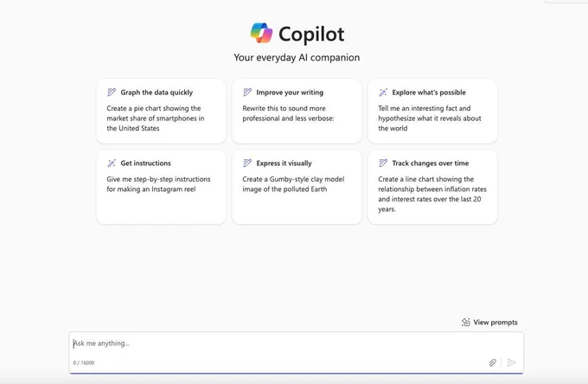
Task: Click pencil icon on Graph the data quickly
Action: coord(112,93)
